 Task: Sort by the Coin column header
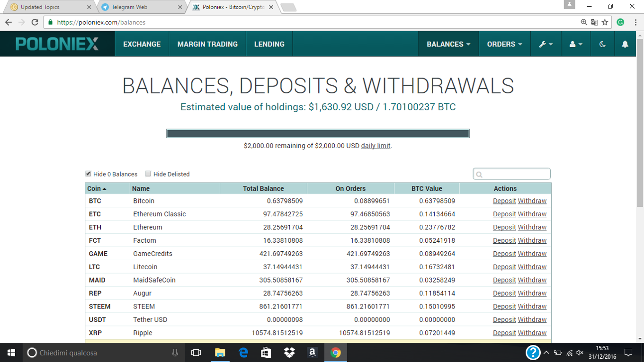(107, 188)
